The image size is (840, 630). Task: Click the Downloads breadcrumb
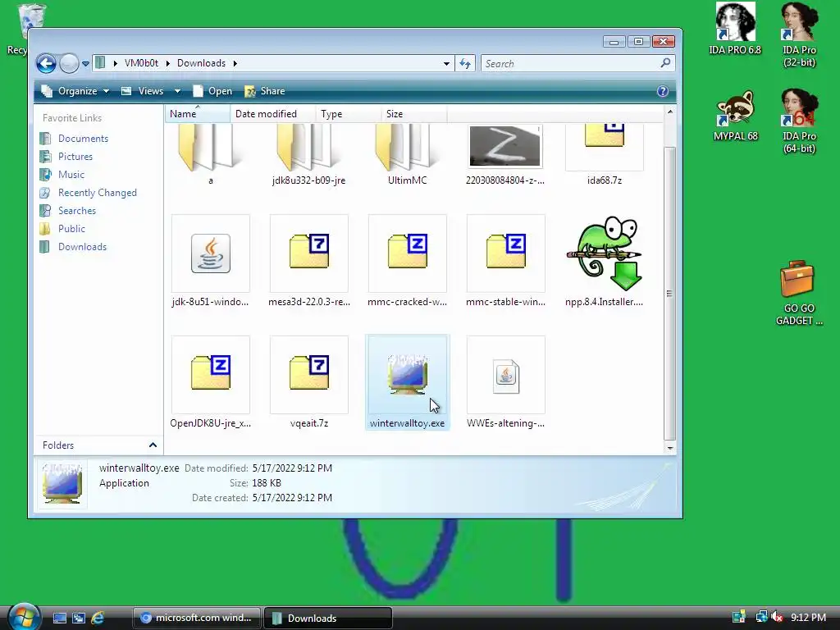pyautogui.click(x=202, y=63)
